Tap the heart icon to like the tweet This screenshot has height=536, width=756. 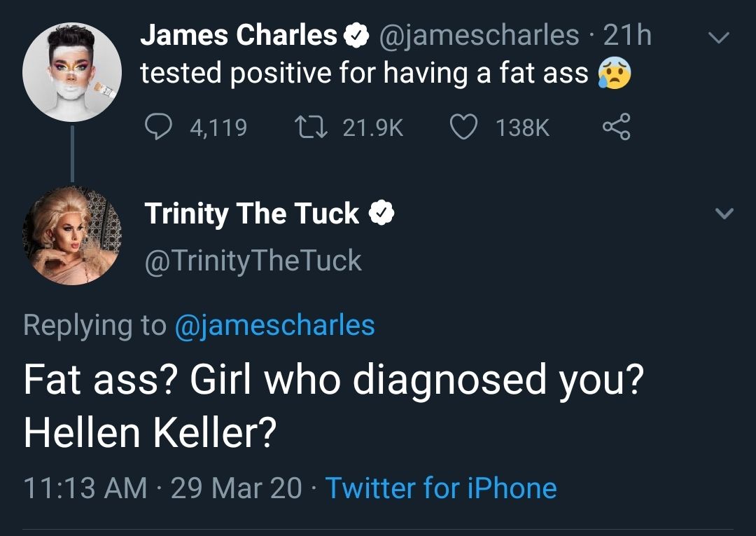click(463, 126)
